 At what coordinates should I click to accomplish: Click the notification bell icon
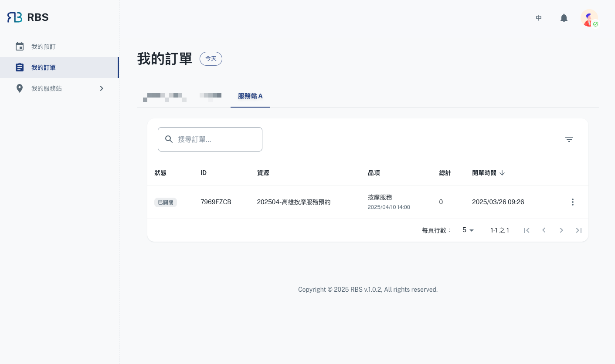click(x=564, y=18)
